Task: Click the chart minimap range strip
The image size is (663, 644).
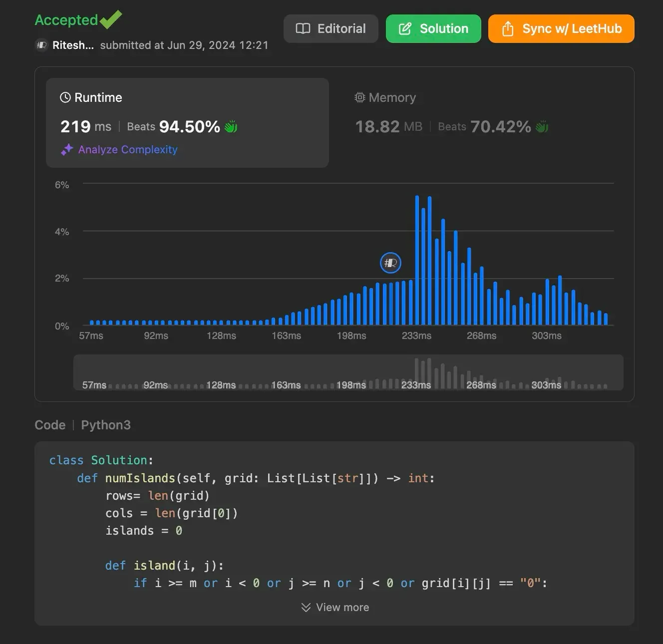Action: click(348, 372)
